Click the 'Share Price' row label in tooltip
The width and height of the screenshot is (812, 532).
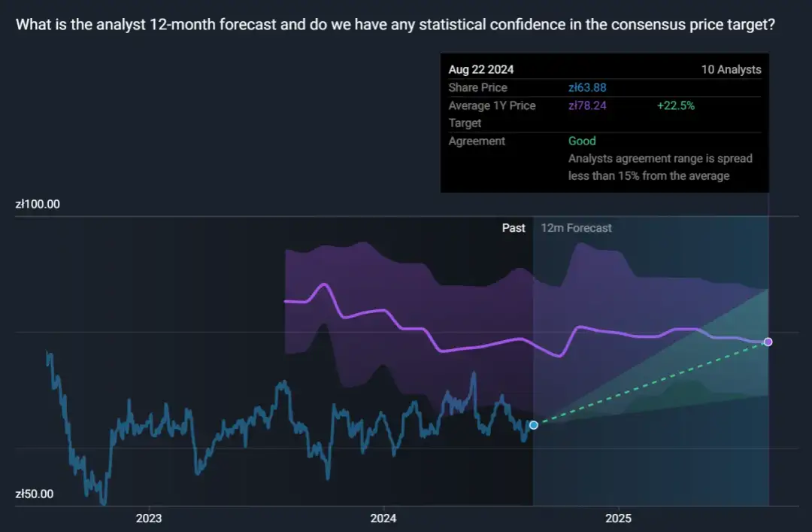(477, 88)
